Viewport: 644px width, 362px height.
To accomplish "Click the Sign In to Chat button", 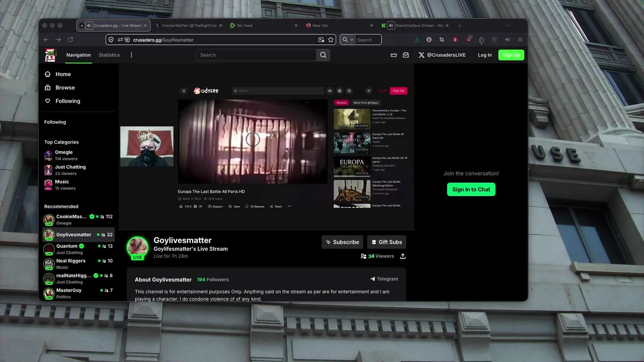I will [x=471, y=190].
